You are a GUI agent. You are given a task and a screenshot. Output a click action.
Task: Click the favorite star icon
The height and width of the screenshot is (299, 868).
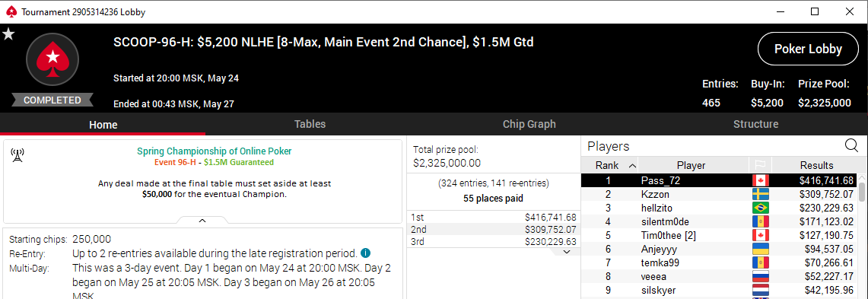(x=8, y=34)
